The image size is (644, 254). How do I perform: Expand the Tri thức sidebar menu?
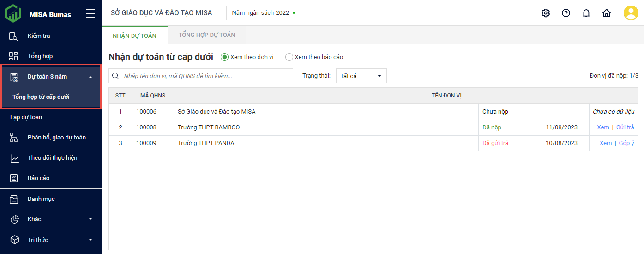point(90,240)
